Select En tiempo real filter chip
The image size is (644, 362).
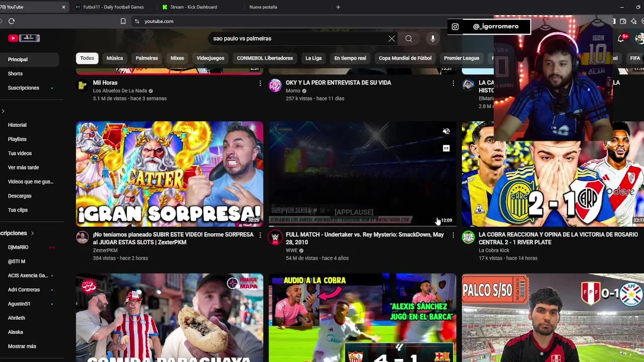pos(350,58)
